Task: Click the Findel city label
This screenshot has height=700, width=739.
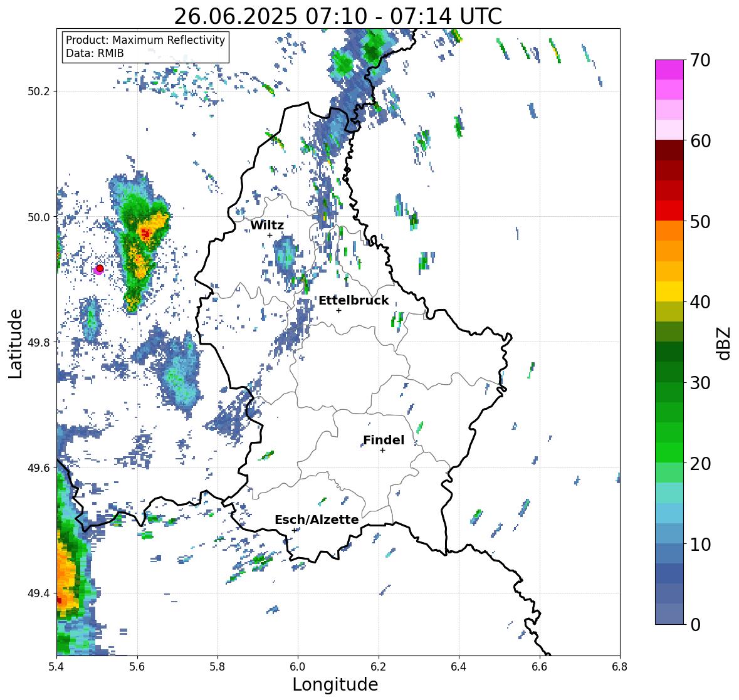Action: tap(384, 440)
